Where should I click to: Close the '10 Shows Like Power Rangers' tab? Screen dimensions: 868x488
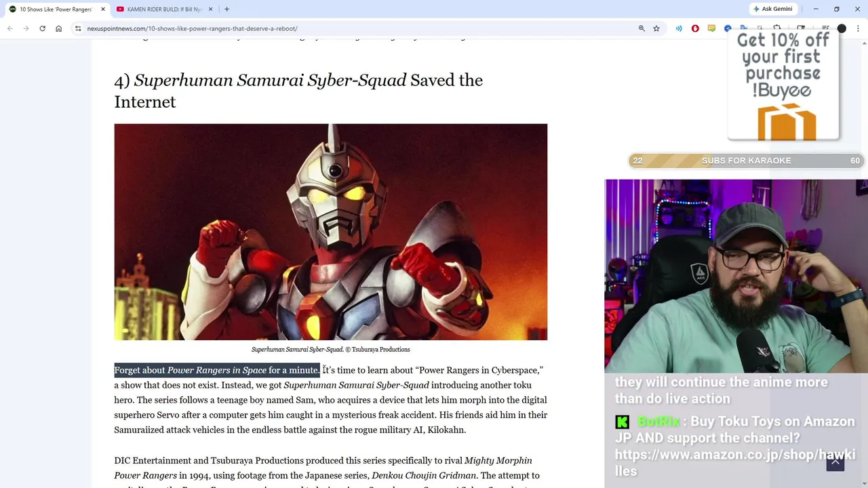tap(103, 9)
